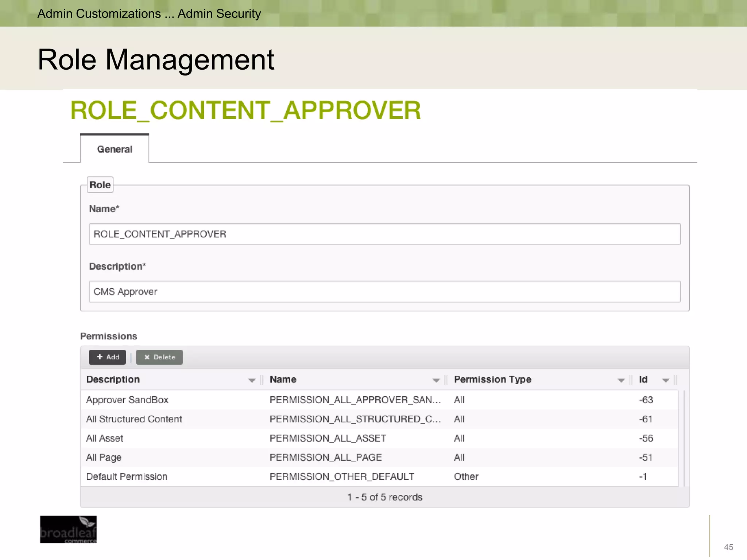The height and width of the screenshot is (560, 747).
Task: Open the Id column dropdown arrow
Action: tap(665, 380)
